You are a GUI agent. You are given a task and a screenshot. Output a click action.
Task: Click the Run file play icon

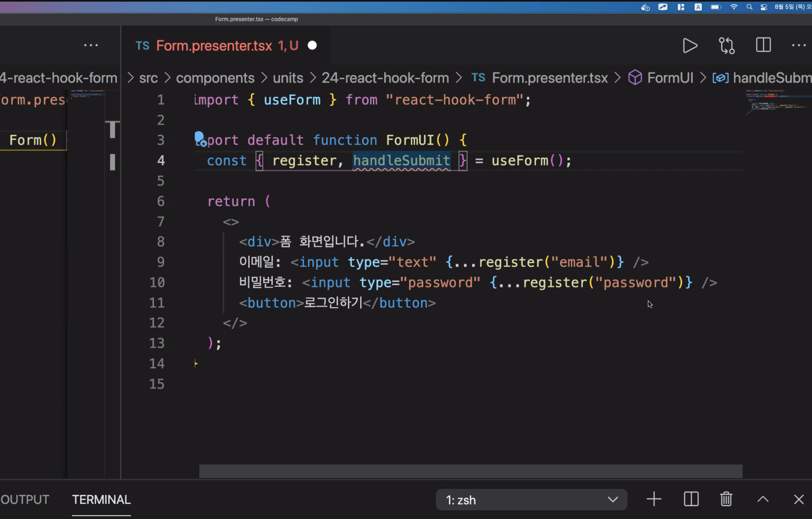[x=690, y=46]
